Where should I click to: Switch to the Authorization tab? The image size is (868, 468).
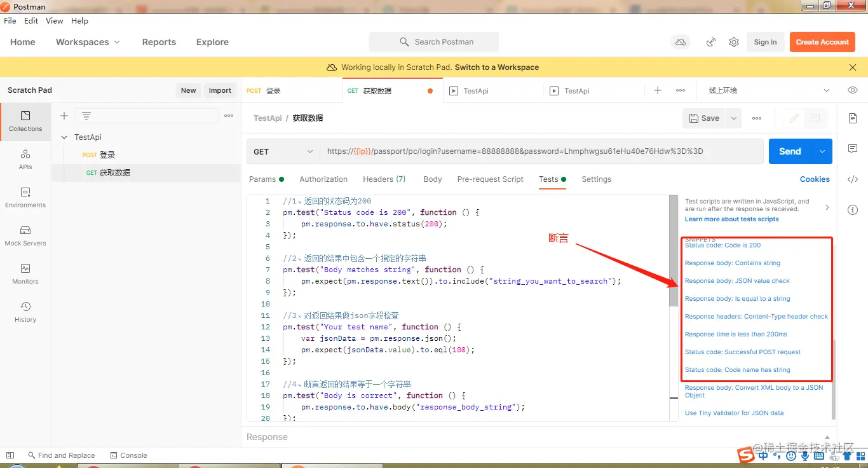(323, 179)
